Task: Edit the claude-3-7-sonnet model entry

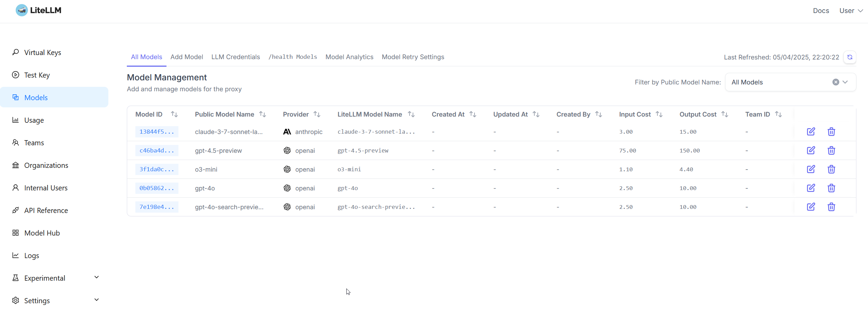Action: coord(811,132)
